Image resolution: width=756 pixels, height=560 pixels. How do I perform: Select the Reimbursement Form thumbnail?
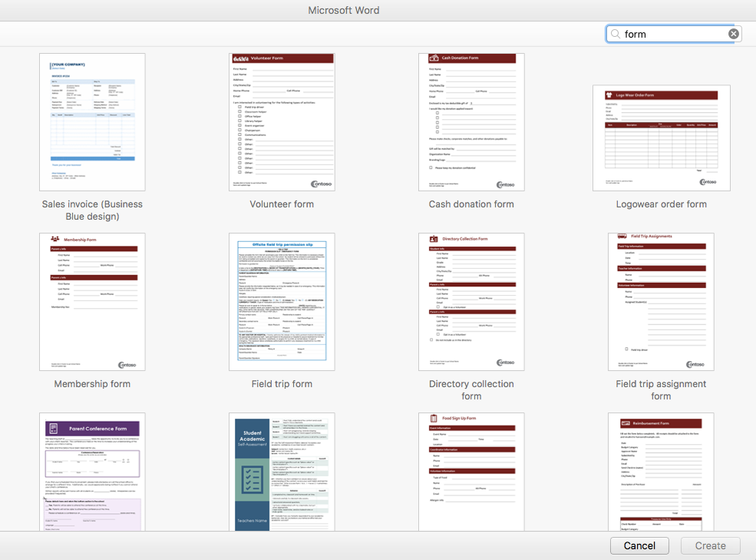coord(661,472)
